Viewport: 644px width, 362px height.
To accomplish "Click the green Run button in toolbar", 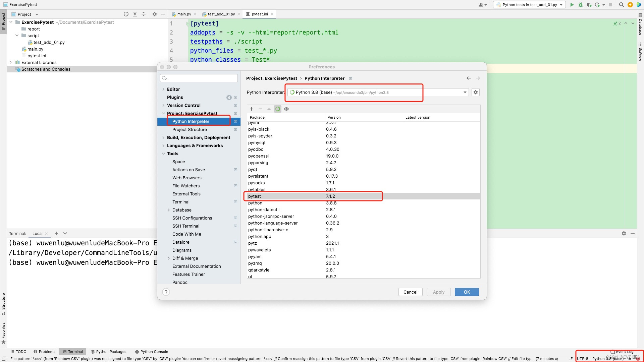I will (x=572, y=5).
